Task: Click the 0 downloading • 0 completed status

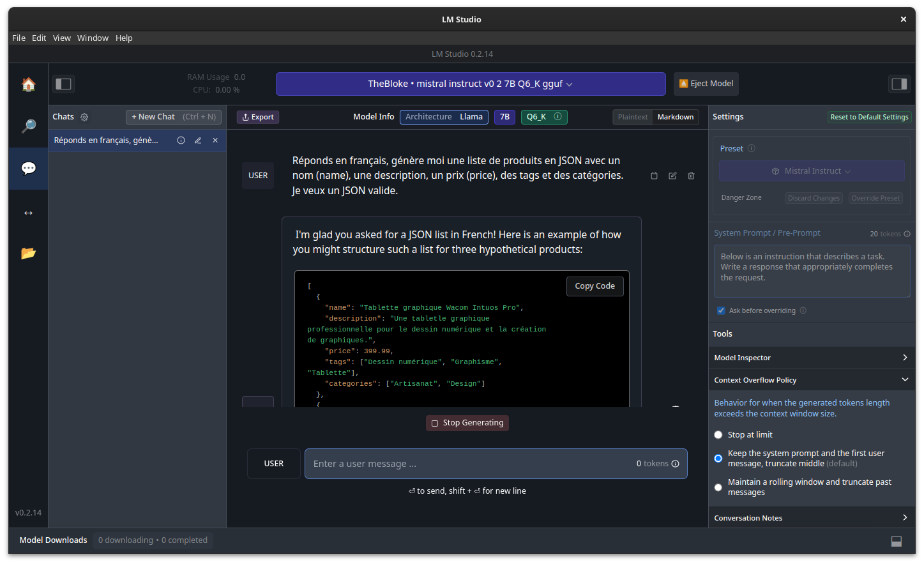Action: coord(153,540)
